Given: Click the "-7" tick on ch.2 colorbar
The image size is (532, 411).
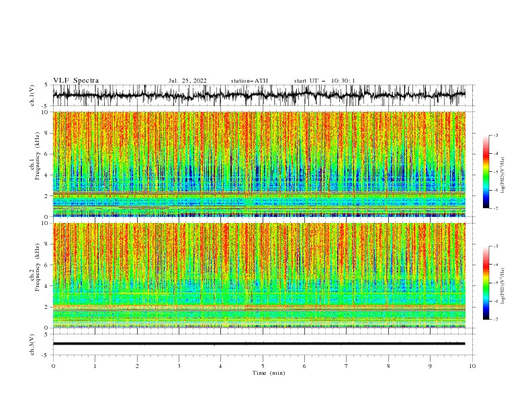Looking at the screenshot, I should click(496, 320).
